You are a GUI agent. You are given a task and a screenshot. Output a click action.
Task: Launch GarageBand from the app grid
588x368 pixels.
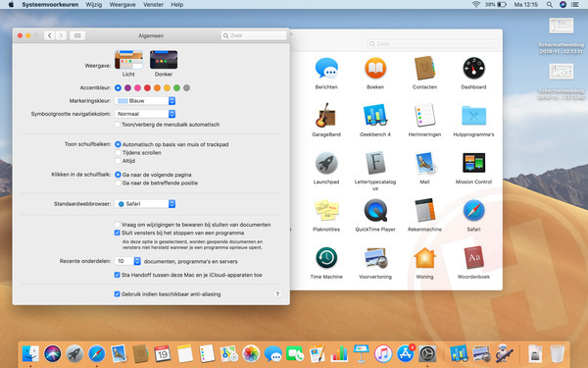click(x=326, y=115)
